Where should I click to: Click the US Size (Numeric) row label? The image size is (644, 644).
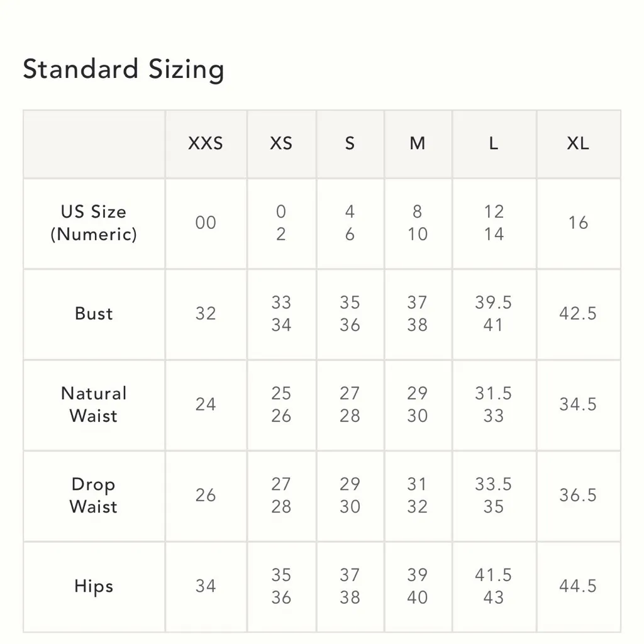[x=94, y=223]
